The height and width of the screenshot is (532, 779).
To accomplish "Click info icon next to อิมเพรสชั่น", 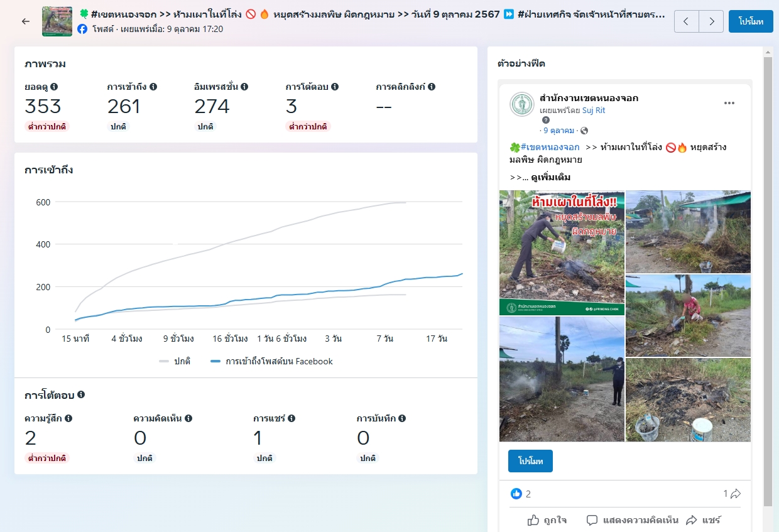I will tap(244, 87).
